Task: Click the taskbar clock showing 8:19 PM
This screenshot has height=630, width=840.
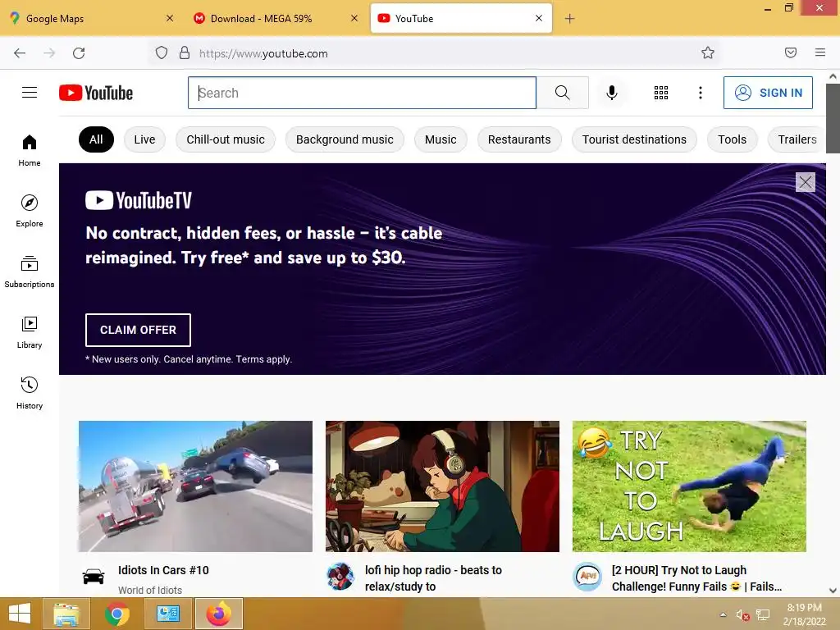Action: coord(804,614)
